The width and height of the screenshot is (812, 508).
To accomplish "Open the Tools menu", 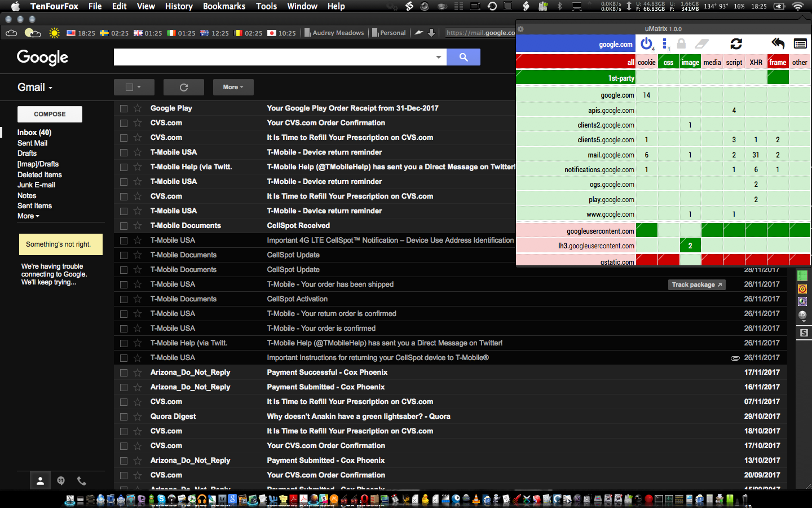I will coord(266,6).
